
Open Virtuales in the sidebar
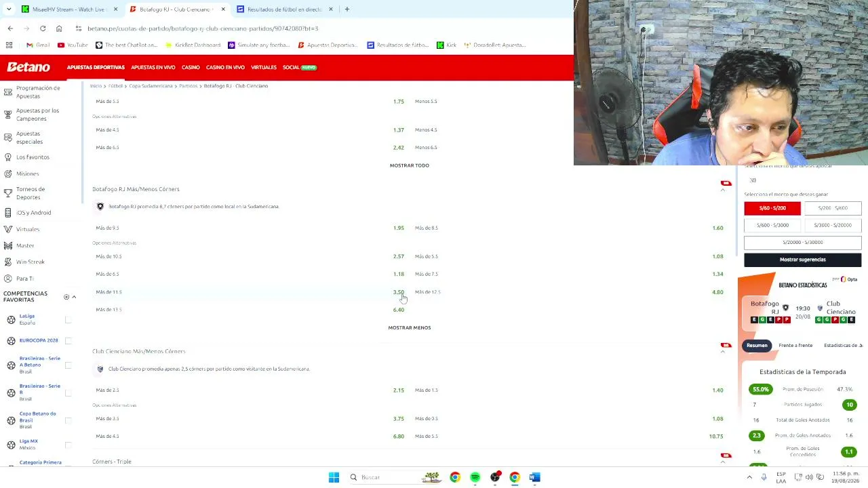tap(28, 229)
